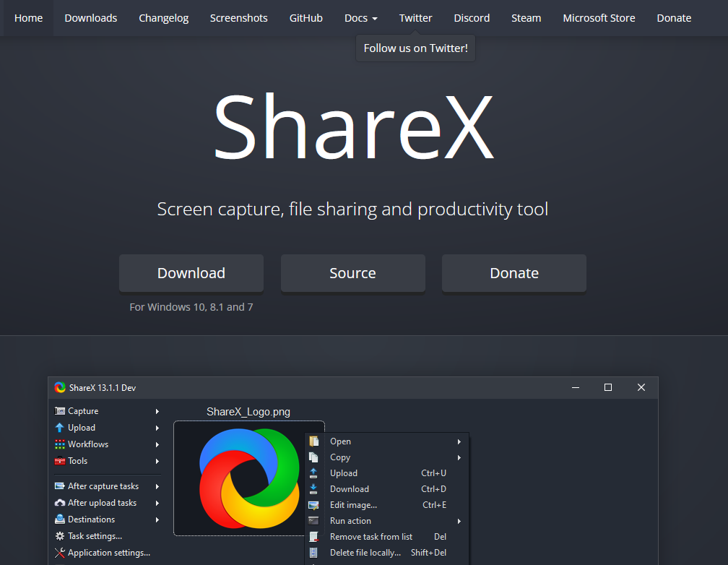Select the ShareX_Logo.png image thumbnail

pos(249,478)
